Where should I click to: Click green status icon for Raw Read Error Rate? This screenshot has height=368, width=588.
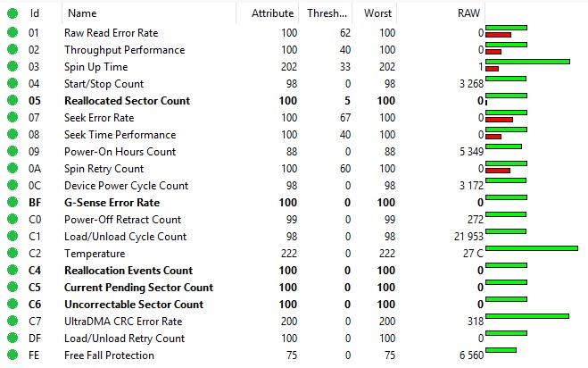12,33
